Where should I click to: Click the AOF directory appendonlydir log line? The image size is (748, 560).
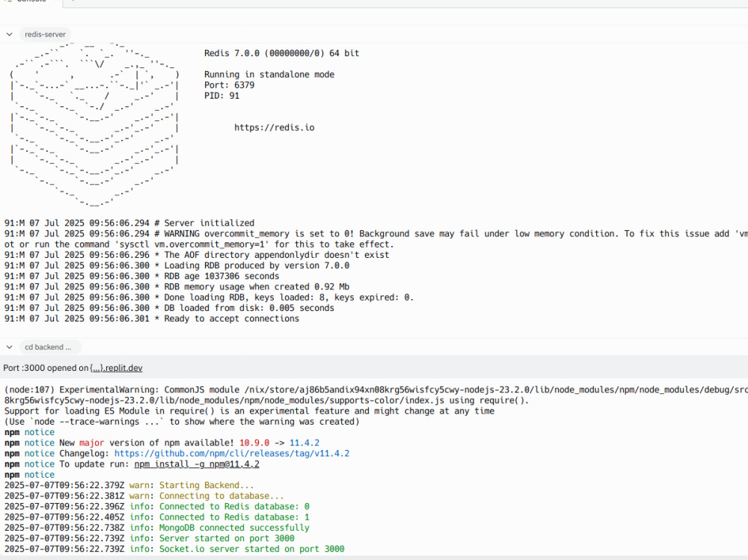[197, 255]
